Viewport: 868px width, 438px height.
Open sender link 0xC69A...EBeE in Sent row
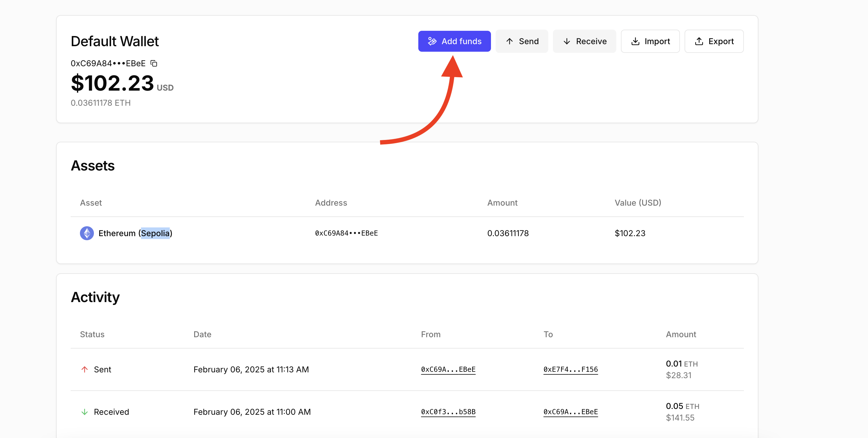(448, 369)
